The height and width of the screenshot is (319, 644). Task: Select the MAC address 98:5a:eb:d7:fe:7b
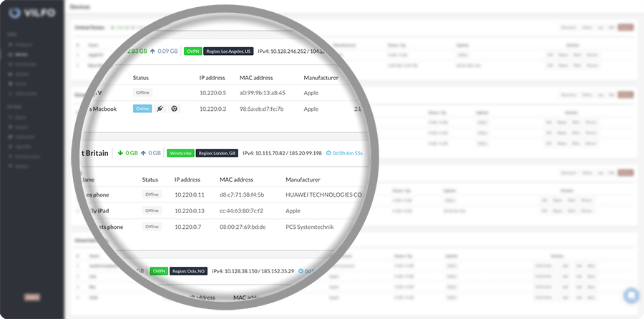[x=261, y=109]
